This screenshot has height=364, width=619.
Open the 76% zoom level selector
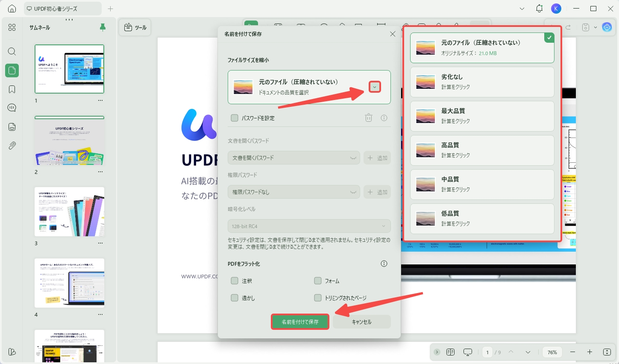(552, 352)
